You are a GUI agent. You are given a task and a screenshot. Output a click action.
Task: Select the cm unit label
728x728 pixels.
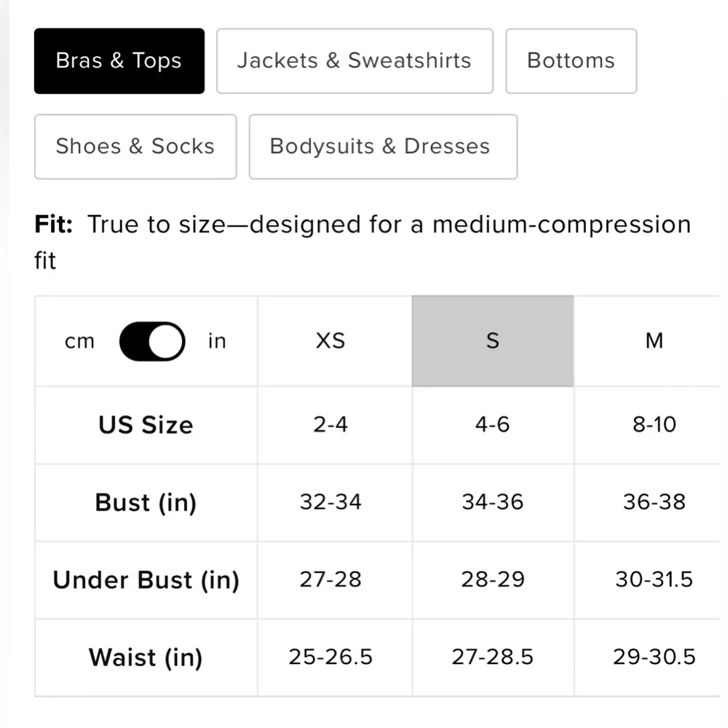(79, 341)
